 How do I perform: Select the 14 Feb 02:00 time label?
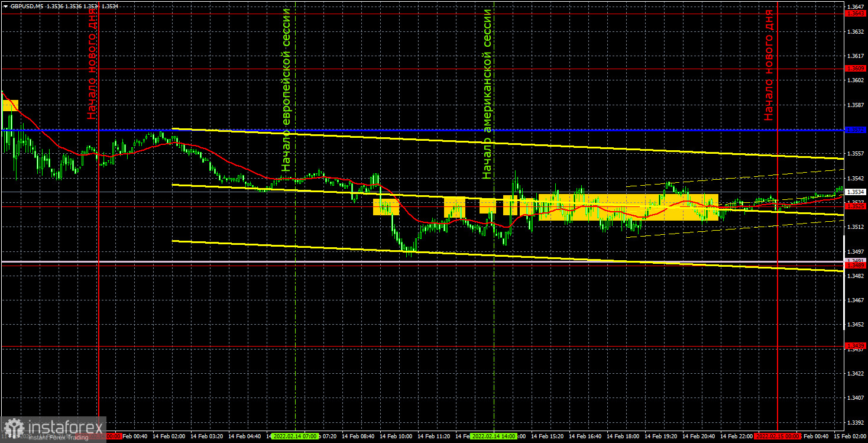pos(169,436)
